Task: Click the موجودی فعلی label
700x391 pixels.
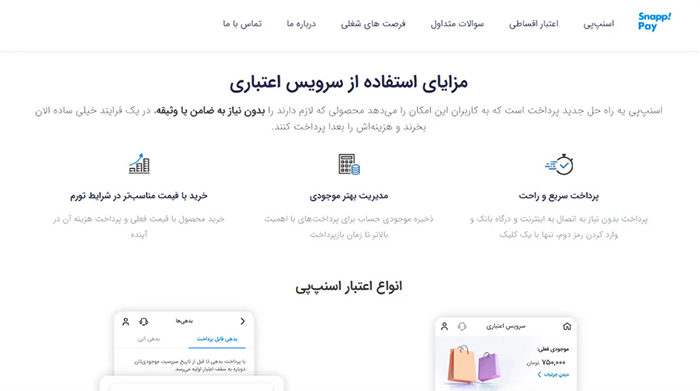Action: pos(554,349)
